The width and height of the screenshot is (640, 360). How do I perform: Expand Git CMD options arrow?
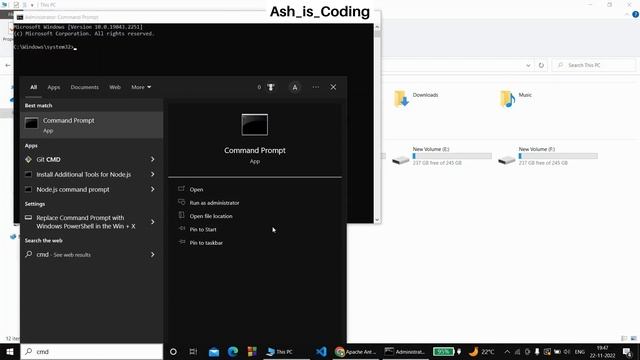pyautogui.click(x=153, y=159)
